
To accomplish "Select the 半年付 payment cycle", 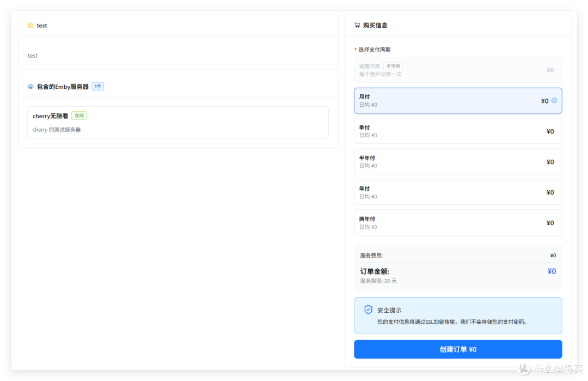I will (x=458, y=161).
